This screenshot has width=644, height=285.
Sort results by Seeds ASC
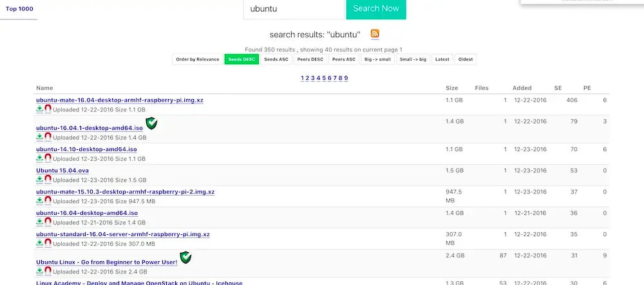(276, 59)
